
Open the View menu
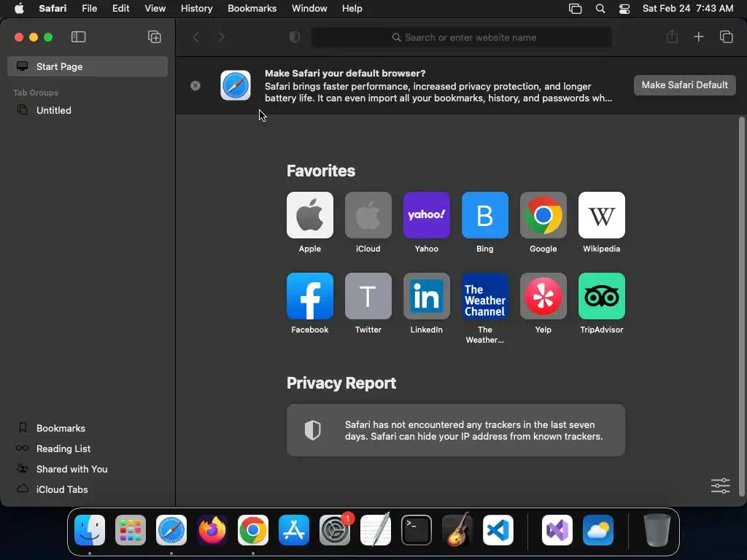click(x=155, y=9)
